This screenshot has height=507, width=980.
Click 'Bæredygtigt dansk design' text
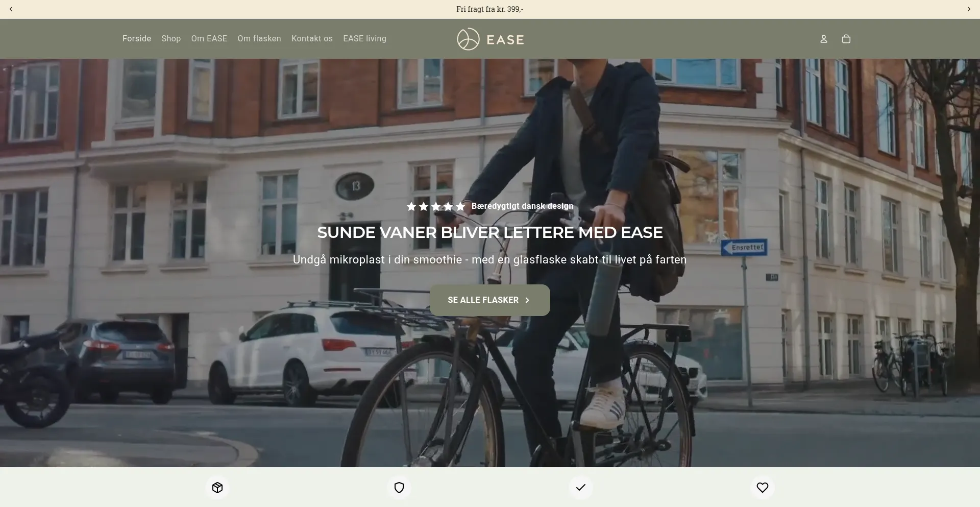pyautogui.click(x=523, y=206)
